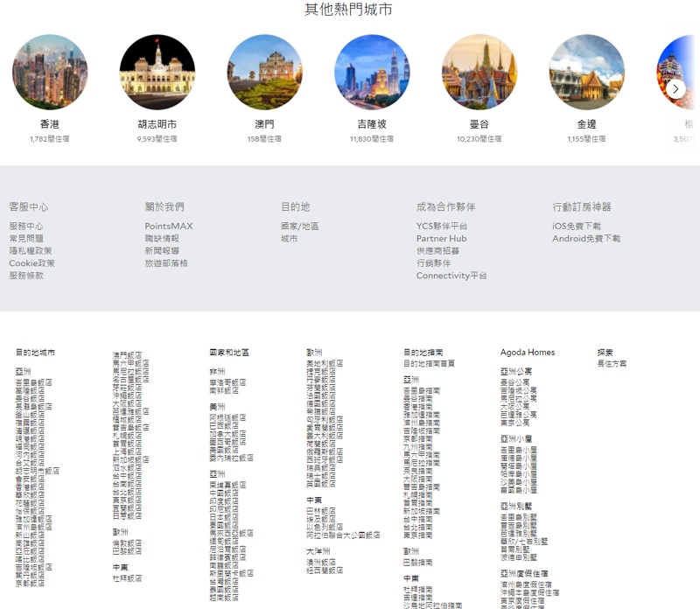The width and height of the screenshot is (700, 609).
Task: Open the Connectivity平台 link
Action: tap(451, 276)
